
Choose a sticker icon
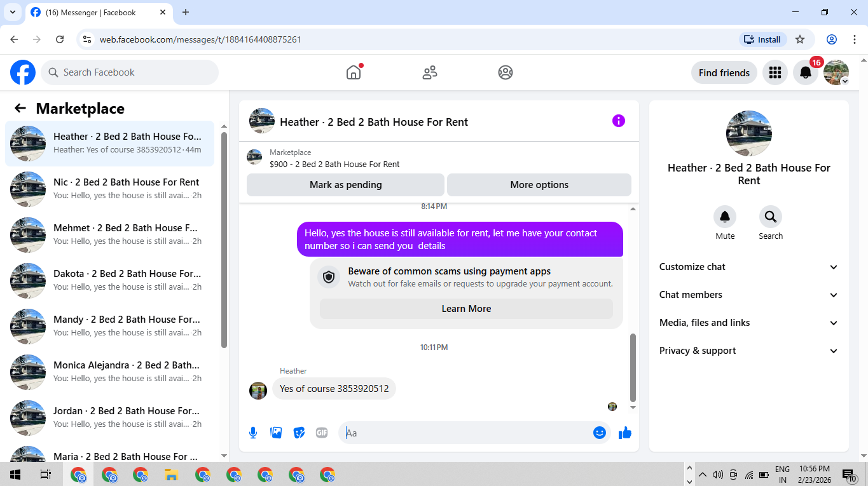coord(299,433)
